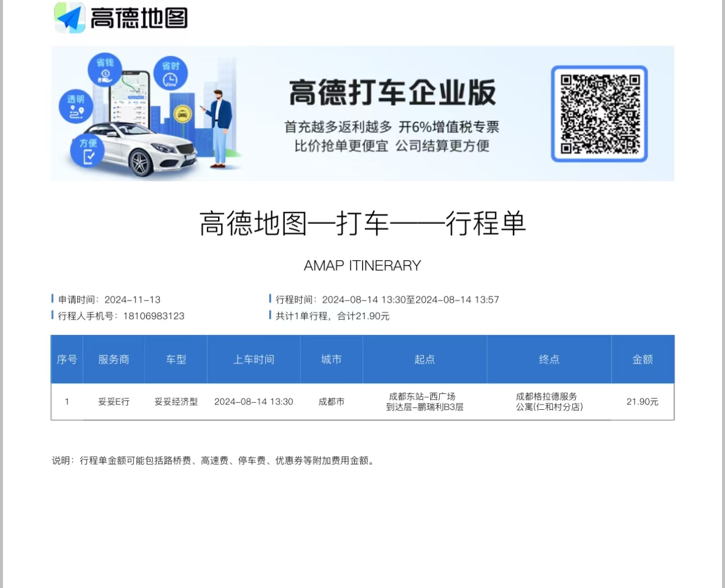Click the 省时 clock bubble icon
The height and width of the screenshot is (588, 725).
[171, 74]
